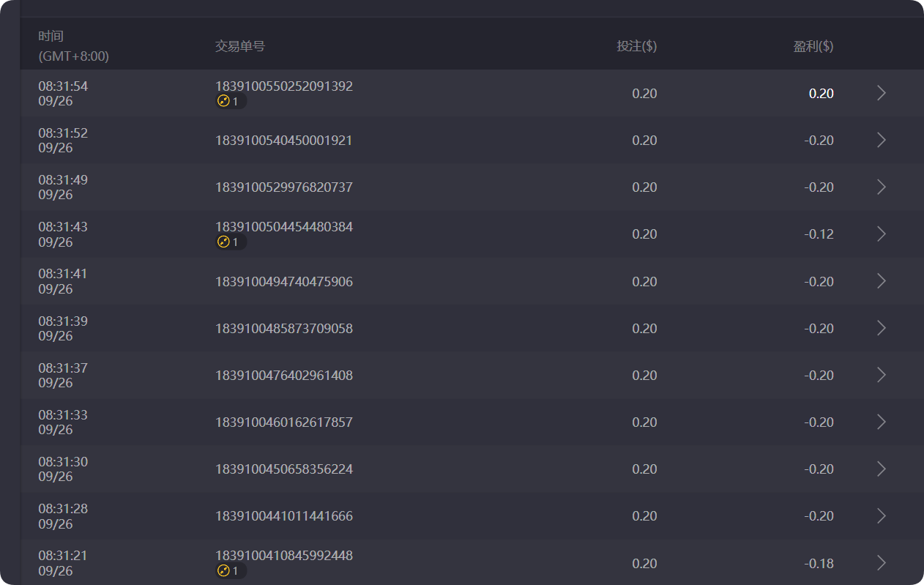Click the profit value -0.12
The height and width of the screenshot is (585, 924).
click(x=821, y=234)
